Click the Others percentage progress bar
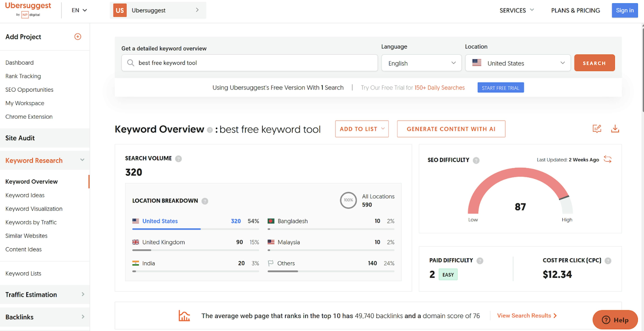 pos(331,271)
